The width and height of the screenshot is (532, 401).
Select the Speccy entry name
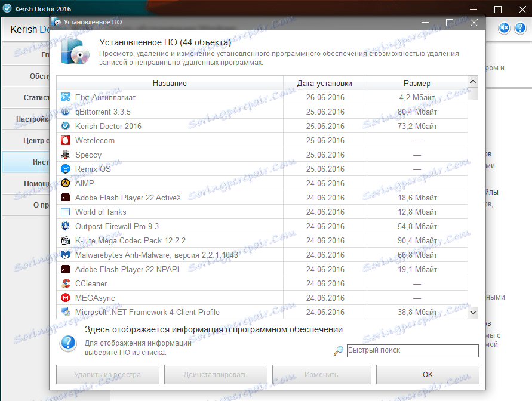pyautogui.click(x=88, y=155)
